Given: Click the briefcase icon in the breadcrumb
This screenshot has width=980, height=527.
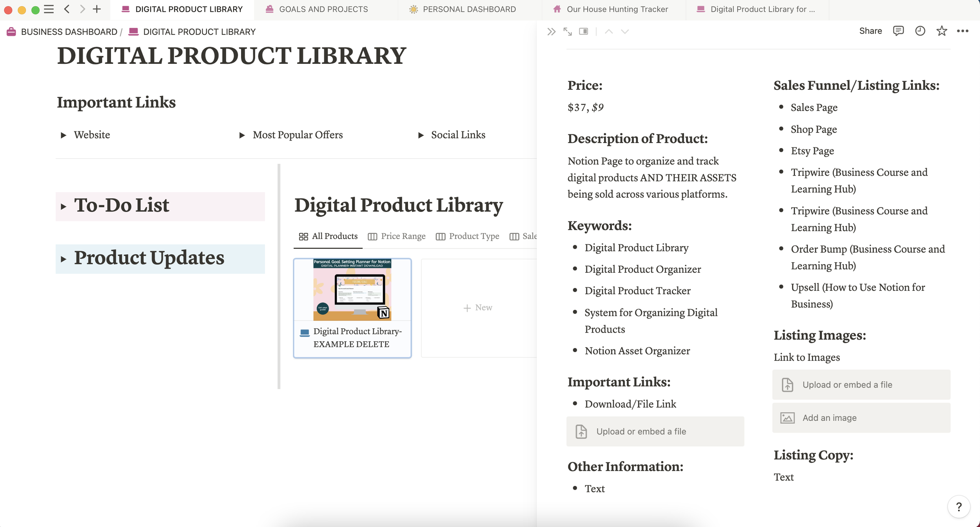Looking at the screenshot, I should (11, 31).
